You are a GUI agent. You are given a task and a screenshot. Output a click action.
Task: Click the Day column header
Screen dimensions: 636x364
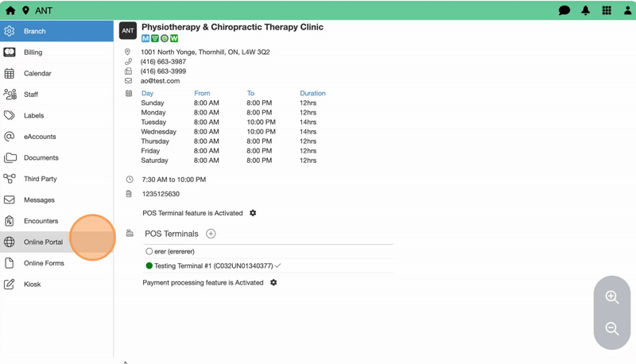coord(147,93)
